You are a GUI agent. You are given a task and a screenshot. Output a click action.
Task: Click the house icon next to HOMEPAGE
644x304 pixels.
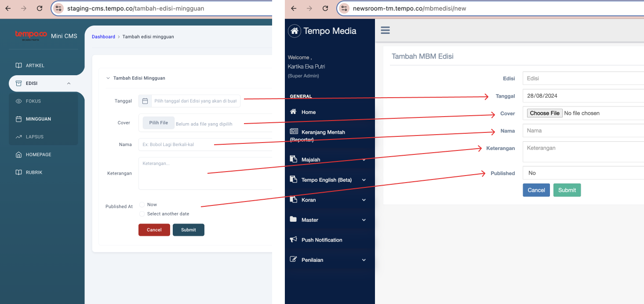click(x=18, y=154)
